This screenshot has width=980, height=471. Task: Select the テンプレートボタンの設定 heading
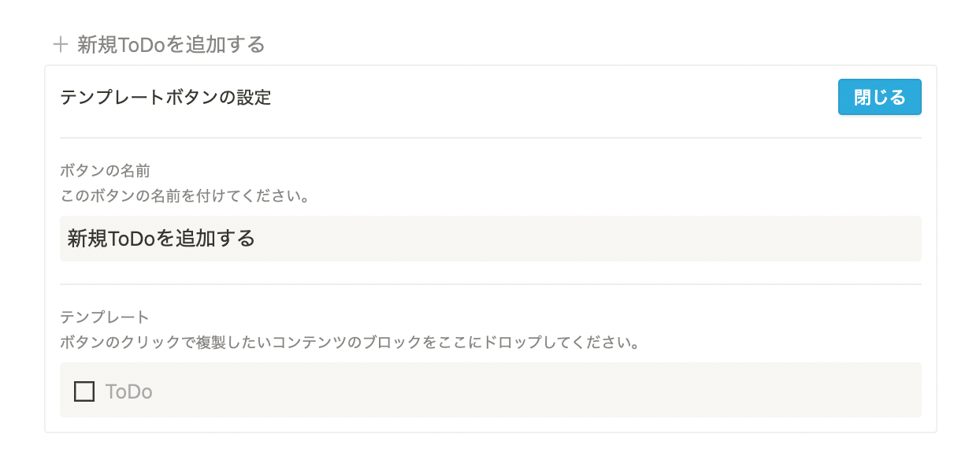(165, 98)
